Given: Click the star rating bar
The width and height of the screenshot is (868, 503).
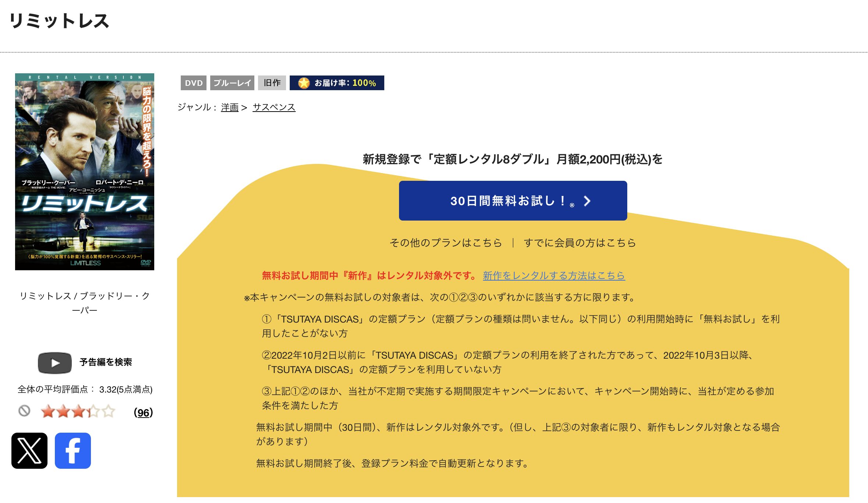Looking at the screenshot, I should point(78,411).
